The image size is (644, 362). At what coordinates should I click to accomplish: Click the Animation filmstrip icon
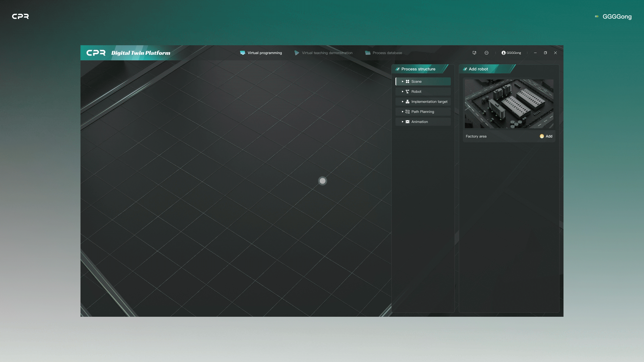408,122
